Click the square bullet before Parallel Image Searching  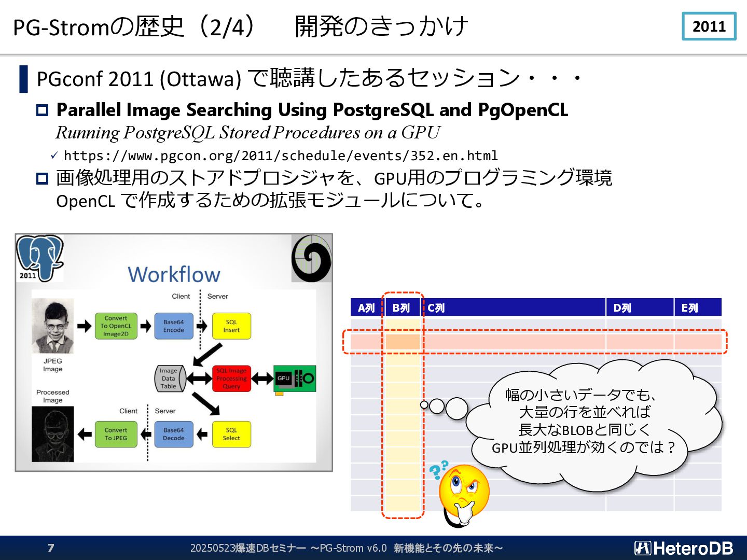(42, 110)
